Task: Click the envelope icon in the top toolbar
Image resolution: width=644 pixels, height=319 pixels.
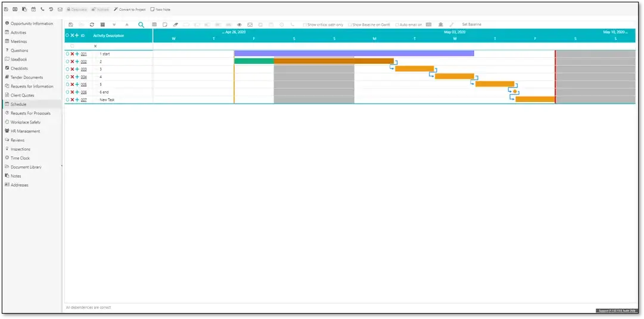Action: 60,9
